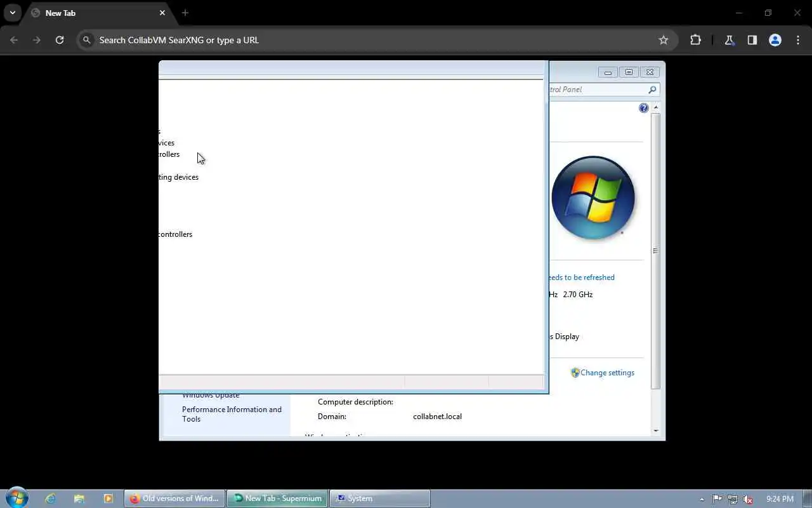Switch to New Tab - Supermium taskbar button
Image resolution: width=812 pixels, height=508 pixels.
point(277,498)
